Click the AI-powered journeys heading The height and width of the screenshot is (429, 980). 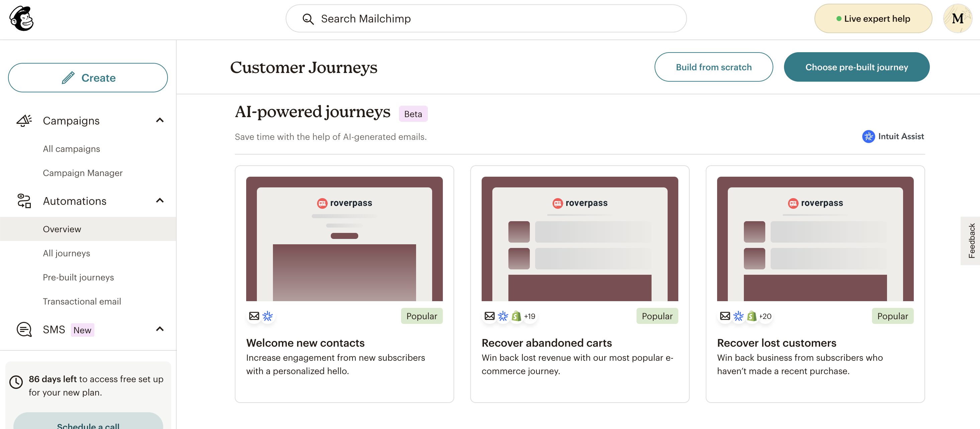[312, 112]
